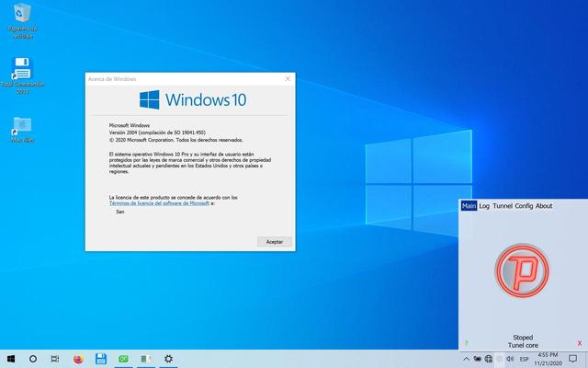This screenshot has width=588, height=368.
Task: Close the Acerca de Windows dialog
Action: [x=288, y=79]
